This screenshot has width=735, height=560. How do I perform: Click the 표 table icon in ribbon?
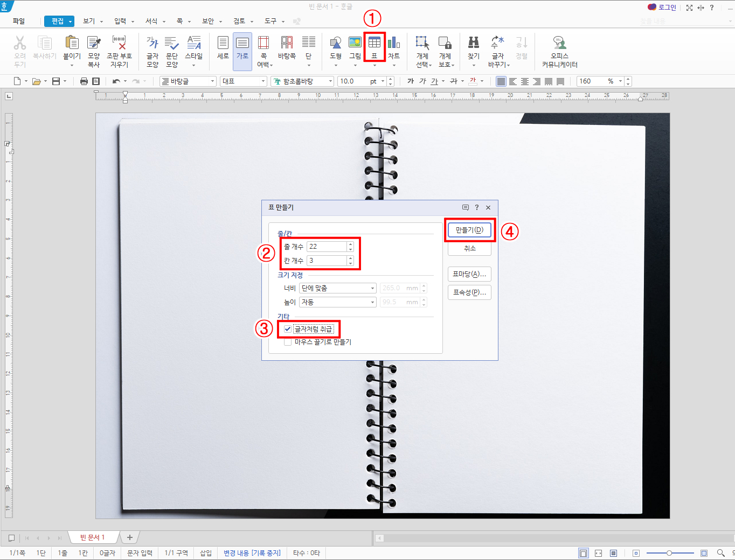[375, 43]
